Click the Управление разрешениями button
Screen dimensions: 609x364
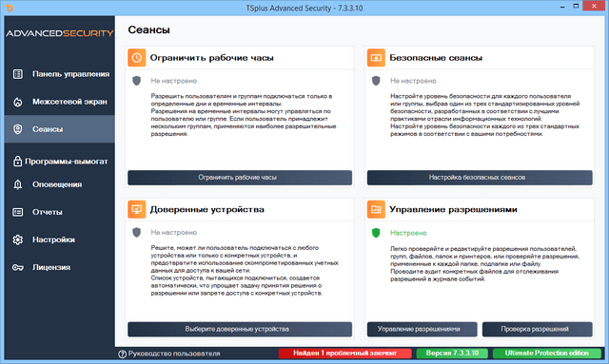tap(422, 329)
